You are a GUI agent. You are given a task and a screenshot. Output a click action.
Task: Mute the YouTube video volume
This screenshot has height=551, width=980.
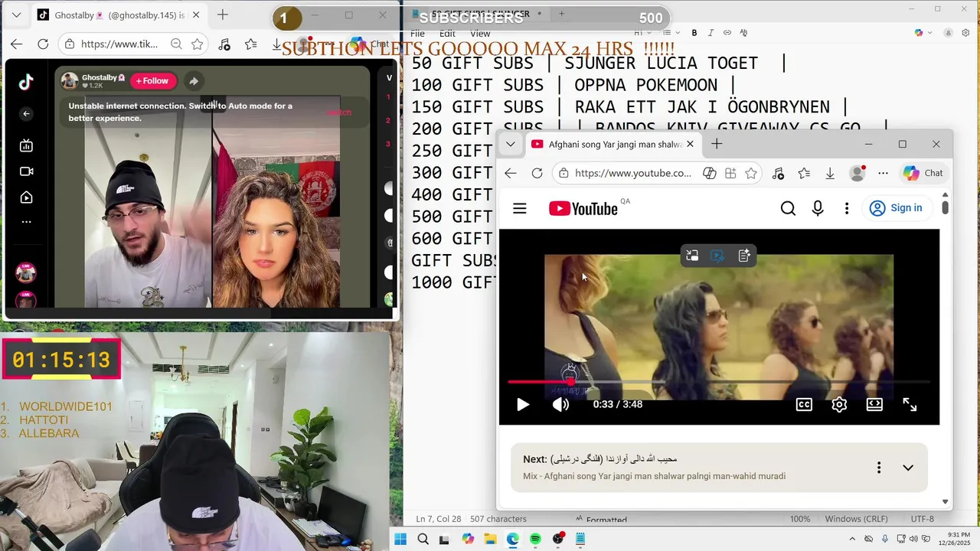click(x=561, y=405)
